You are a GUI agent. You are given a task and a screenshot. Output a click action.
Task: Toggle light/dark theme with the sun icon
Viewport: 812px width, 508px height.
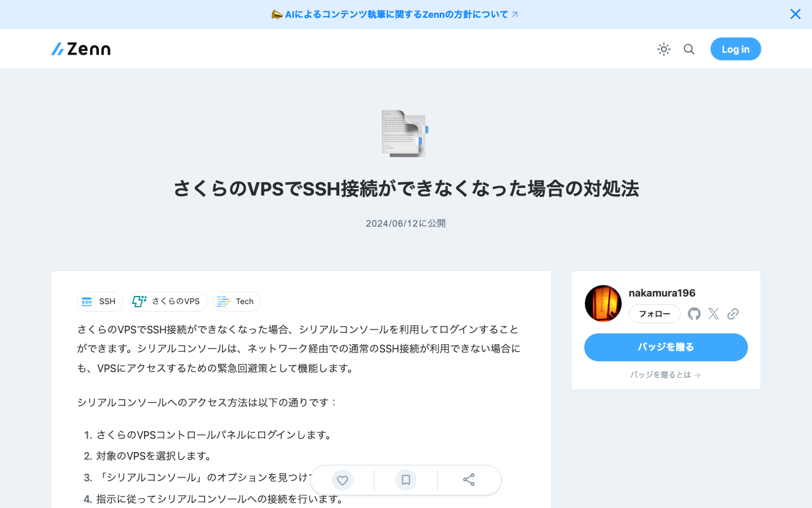(x=664, y=49)
